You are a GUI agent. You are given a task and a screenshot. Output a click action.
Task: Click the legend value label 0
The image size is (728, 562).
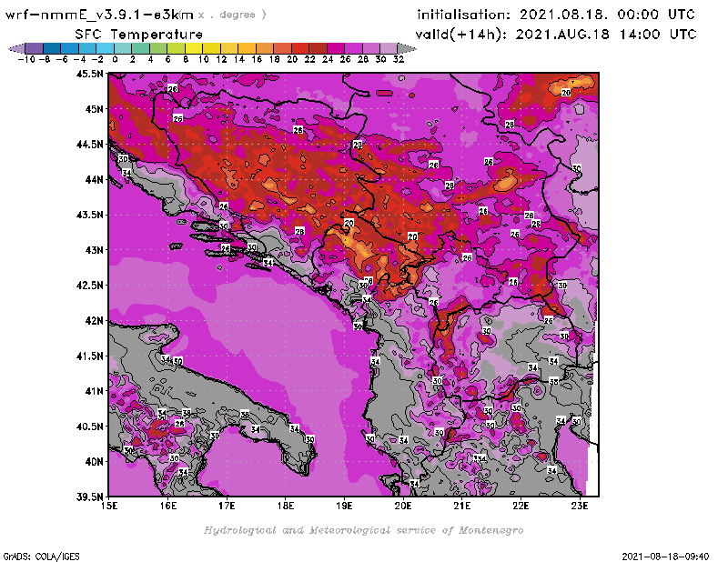115,59
